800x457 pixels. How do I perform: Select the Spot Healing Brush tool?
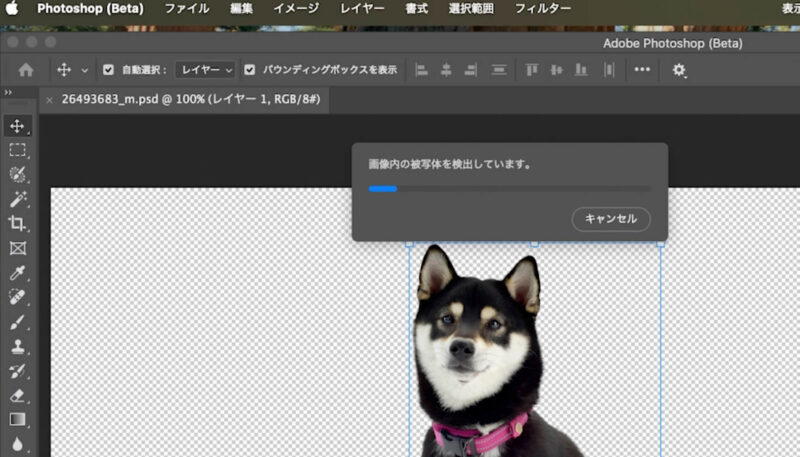(17, 297)
